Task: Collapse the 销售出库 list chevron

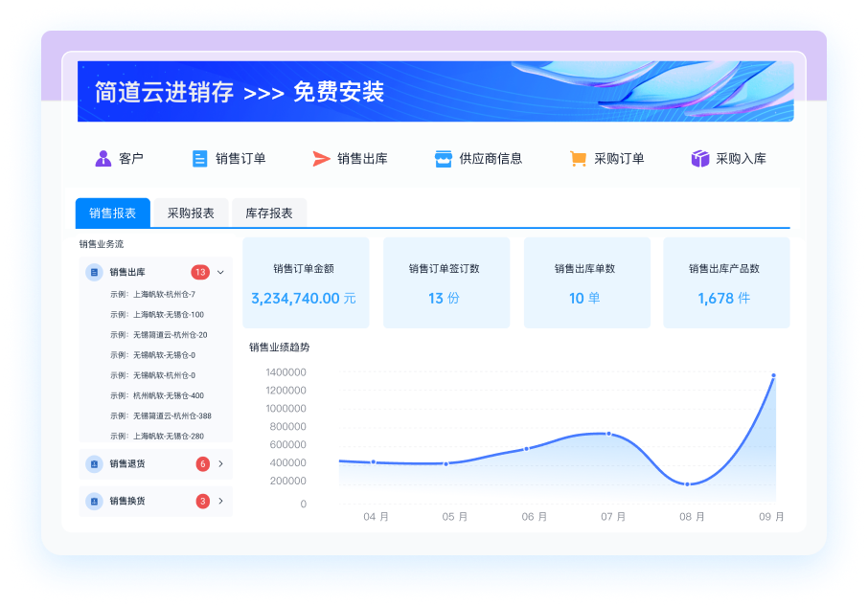Action: (220, 272)
